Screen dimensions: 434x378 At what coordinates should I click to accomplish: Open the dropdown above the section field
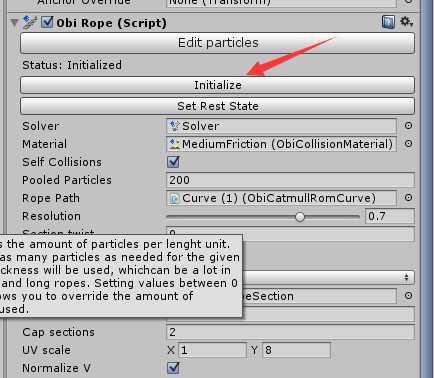328,277
